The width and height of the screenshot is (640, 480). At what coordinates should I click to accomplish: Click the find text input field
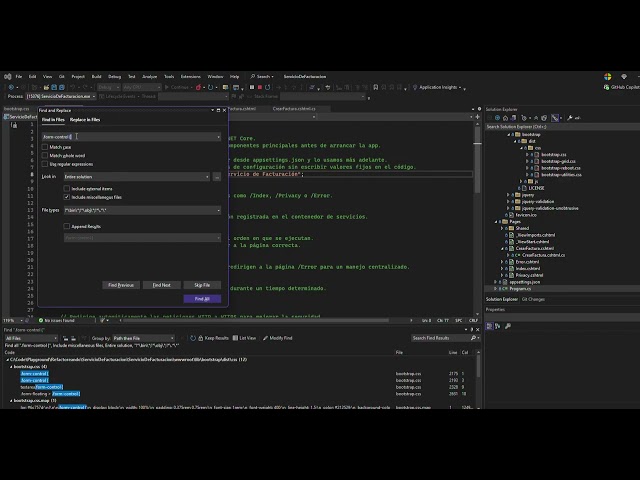[x=129, y=137]
